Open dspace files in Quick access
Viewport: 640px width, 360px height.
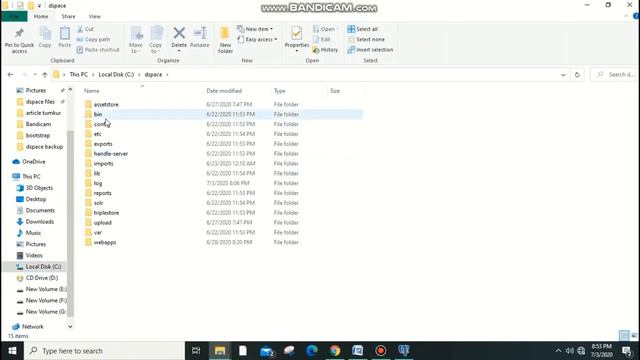click(x=40, y=102)
